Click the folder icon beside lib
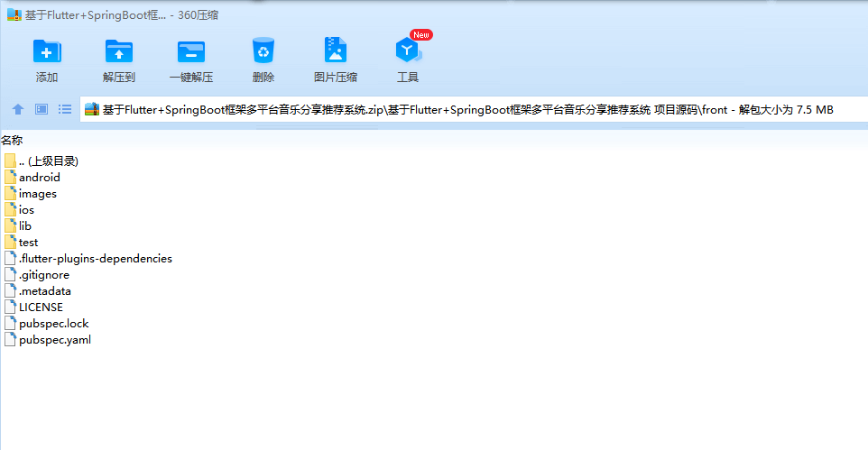 click(10, 225)
